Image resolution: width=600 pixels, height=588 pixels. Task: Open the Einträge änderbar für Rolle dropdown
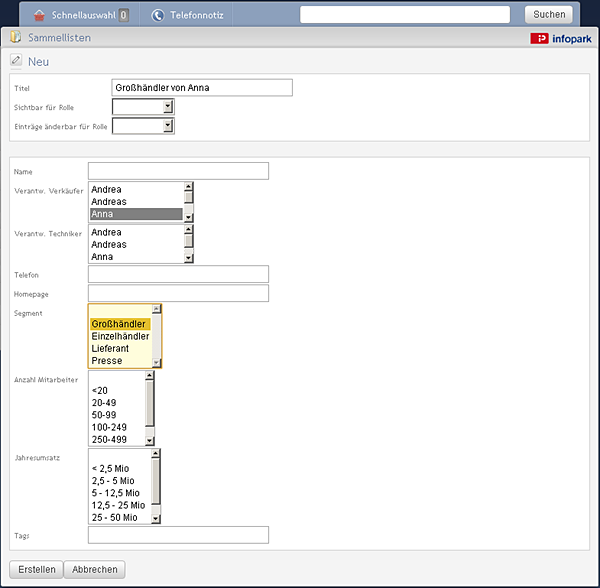click(143, 126)
